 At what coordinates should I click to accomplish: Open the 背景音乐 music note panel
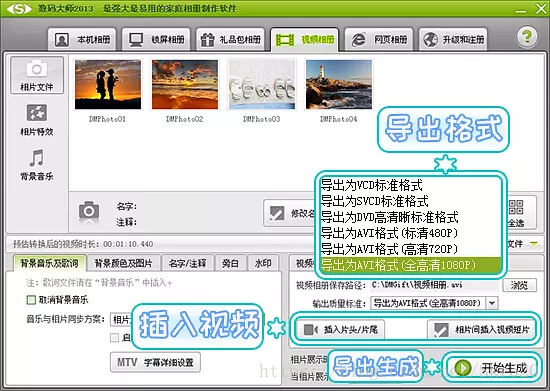coord(37,164)
